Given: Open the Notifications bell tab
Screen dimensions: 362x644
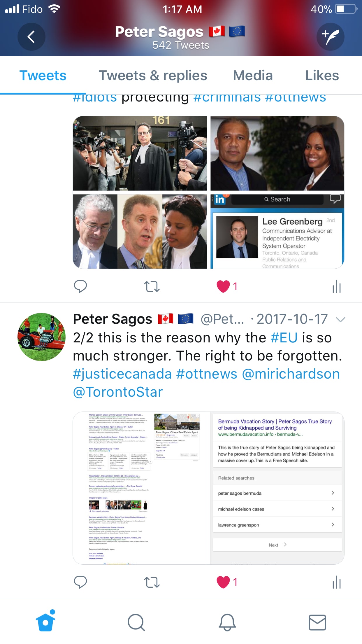Looking at the screenshot, I should click(227, 622).
